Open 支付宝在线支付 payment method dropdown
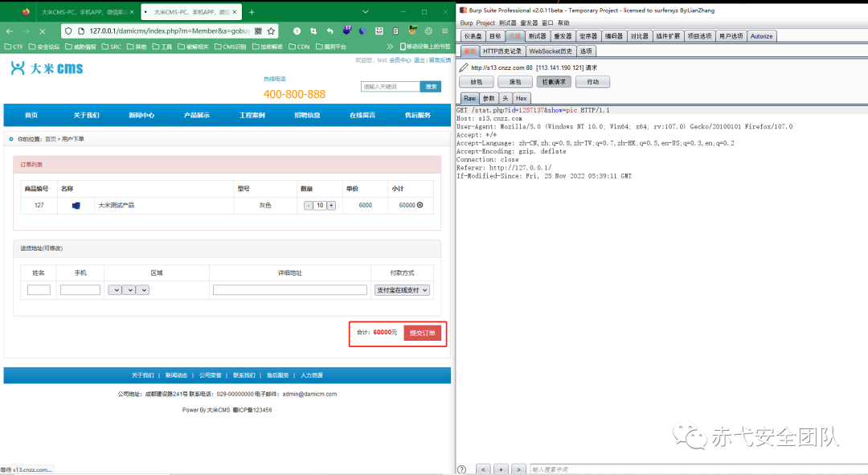868x475 pixels. pyautogui.click(x=402, y=290)
